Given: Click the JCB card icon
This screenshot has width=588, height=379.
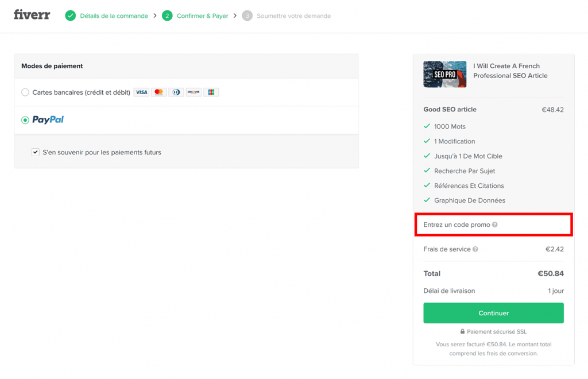Looking at the screenshot, I should pos(211,92).
